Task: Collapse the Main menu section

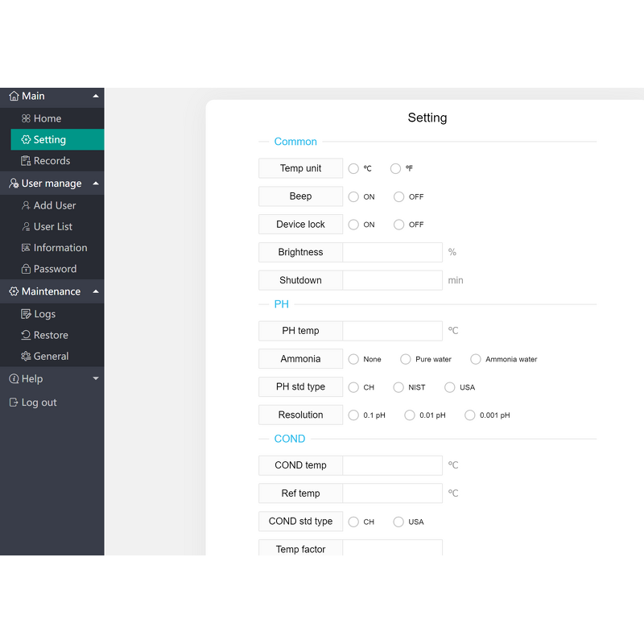Action: click(96, 96)
